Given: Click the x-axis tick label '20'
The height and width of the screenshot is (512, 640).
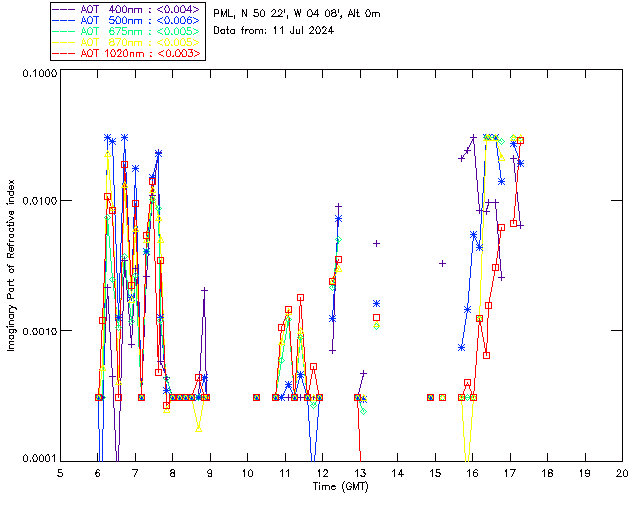Looking at the screenshot, I should point(622,473).
